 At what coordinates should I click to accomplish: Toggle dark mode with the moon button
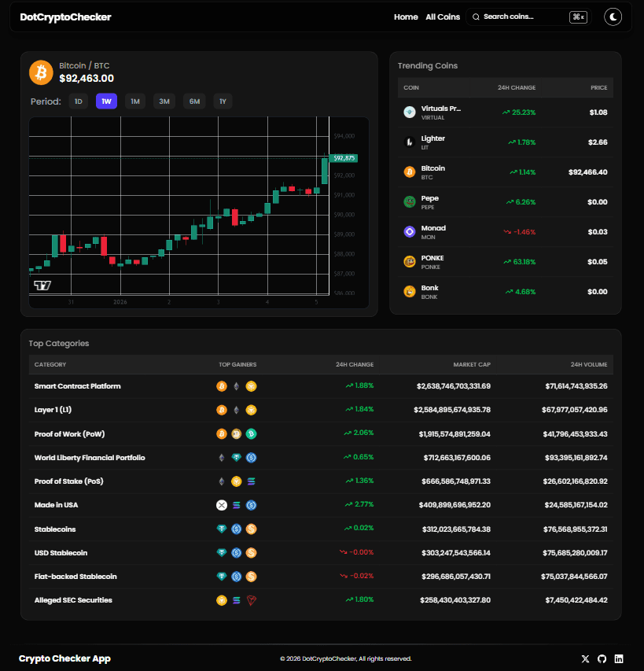(x=613, y=17)
